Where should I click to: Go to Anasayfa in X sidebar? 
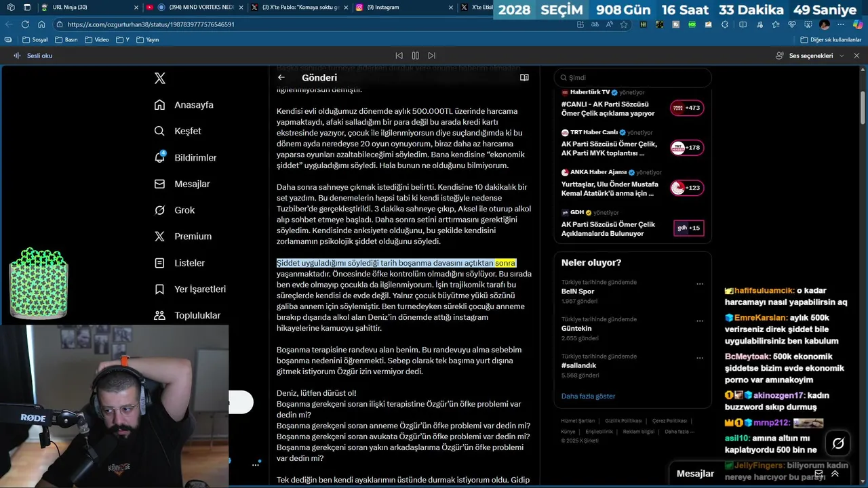click(184, 105)
